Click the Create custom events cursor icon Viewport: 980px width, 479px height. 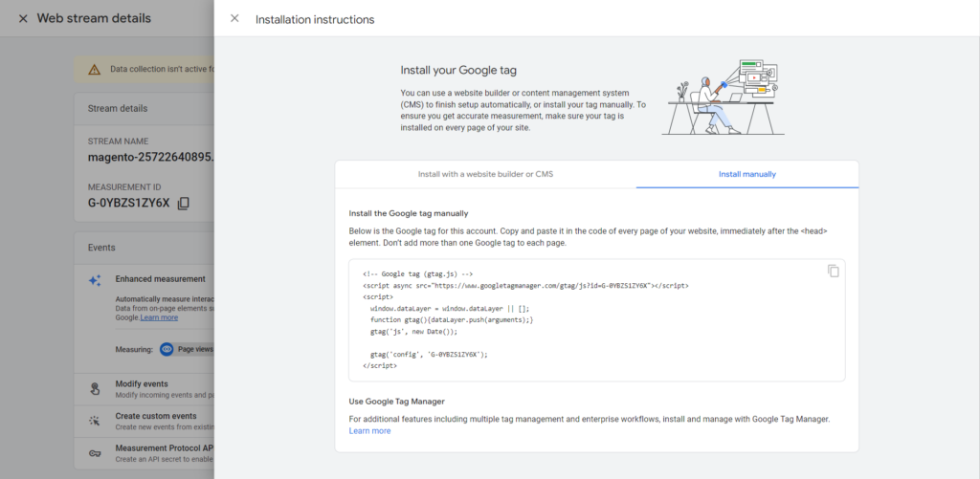tap(95, 421)
